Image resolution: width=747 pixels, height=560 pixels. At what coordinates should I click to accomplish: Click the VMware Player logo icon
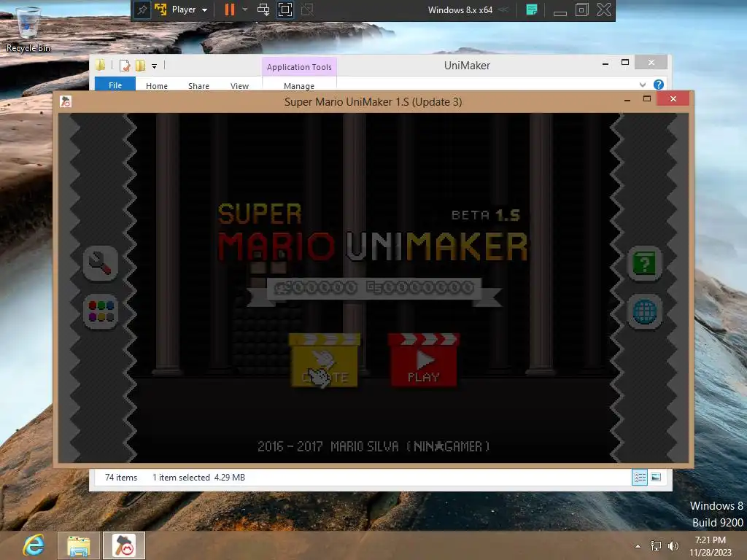[160, 9]
